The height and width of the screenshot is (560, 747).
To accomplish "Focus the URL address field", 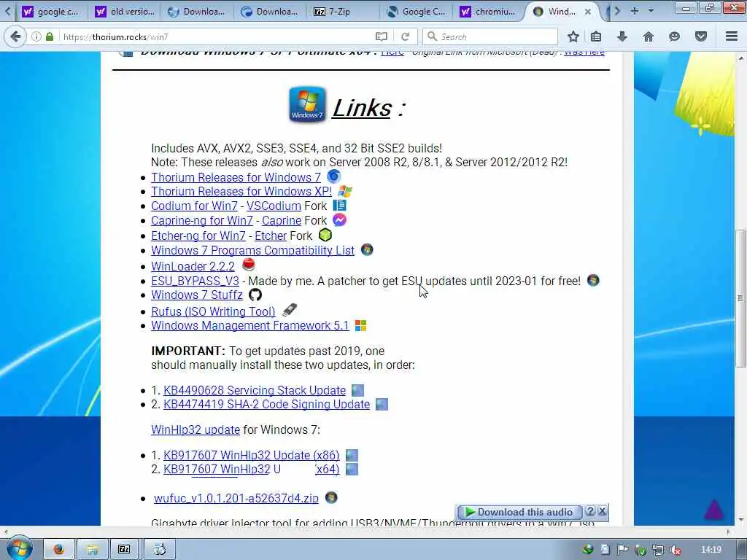I will point(214,36).
